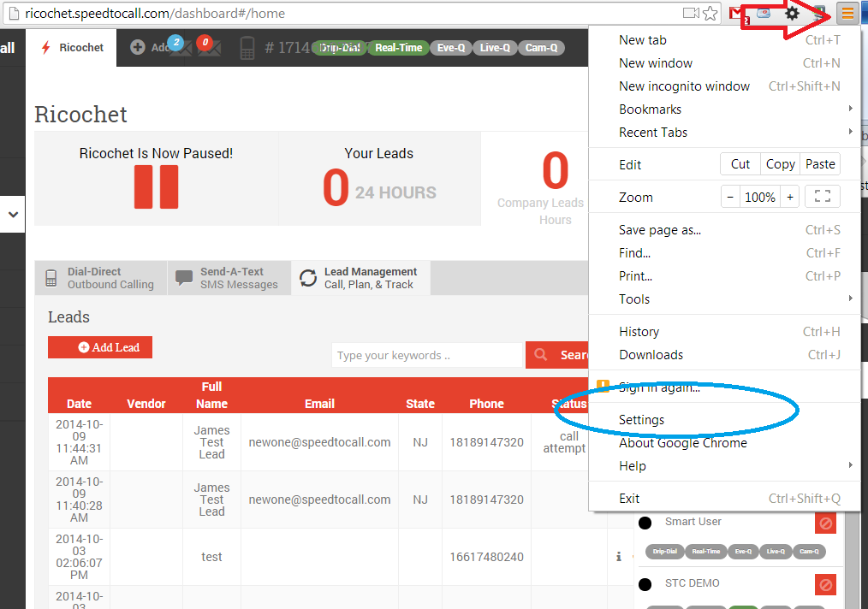Viewport: 868px width, 609px height.
Task: Open red-badged envelope messages icon
Action: point(208,47)
